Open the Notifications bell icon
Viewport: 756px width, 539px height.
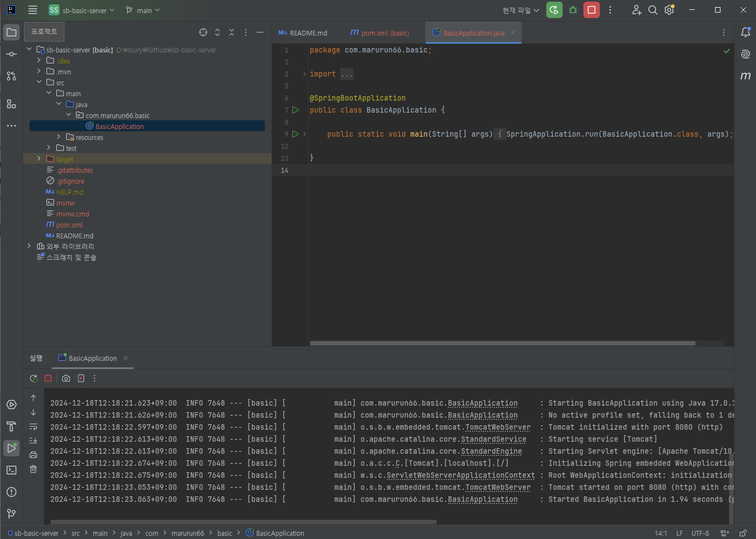coord(745,32)
